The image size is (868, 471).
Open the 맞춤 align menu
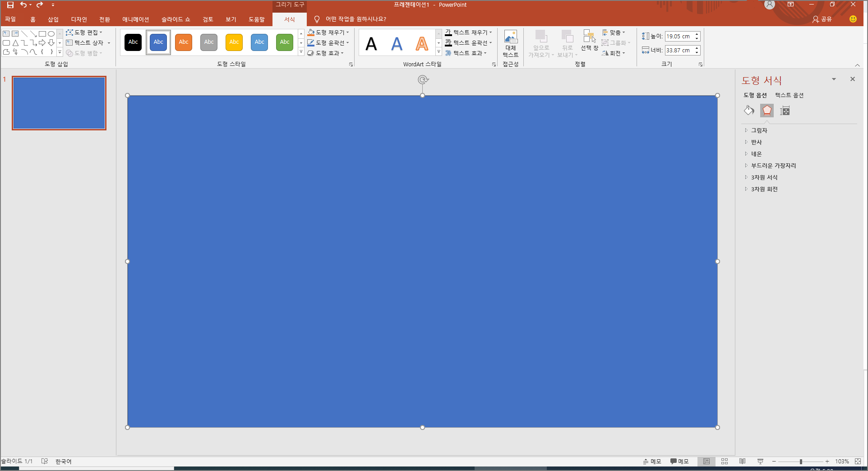(x=614, y=32)
